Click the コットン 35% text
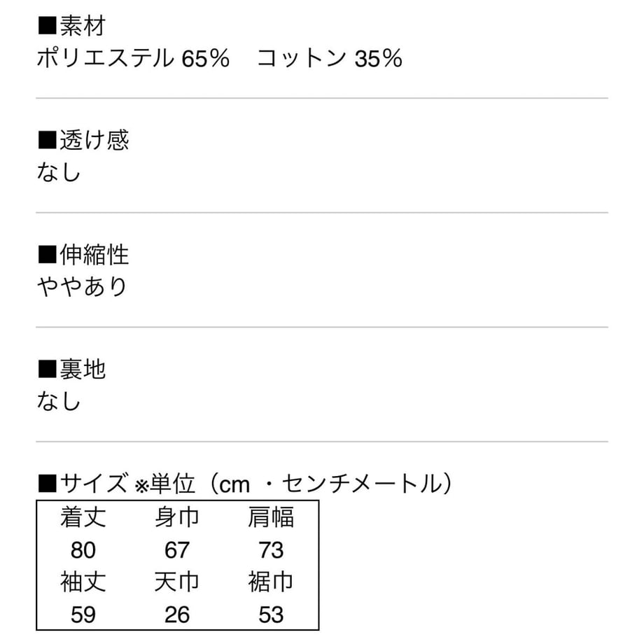Screen dimensions: 644x644 pyautogui.click(x=330, y=58)
